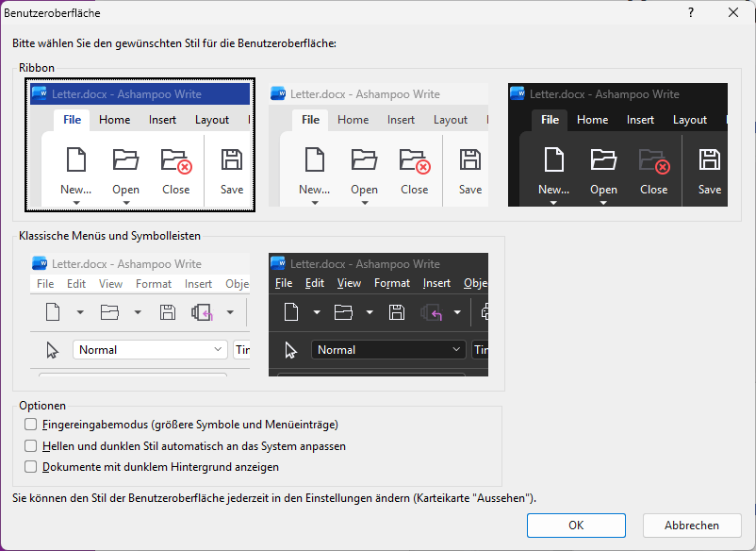The height and width of the screenshot is (551, 756).
Task: Click Open folder icon in blue-titled ribbon preview
Action: [x=125, y=159]
